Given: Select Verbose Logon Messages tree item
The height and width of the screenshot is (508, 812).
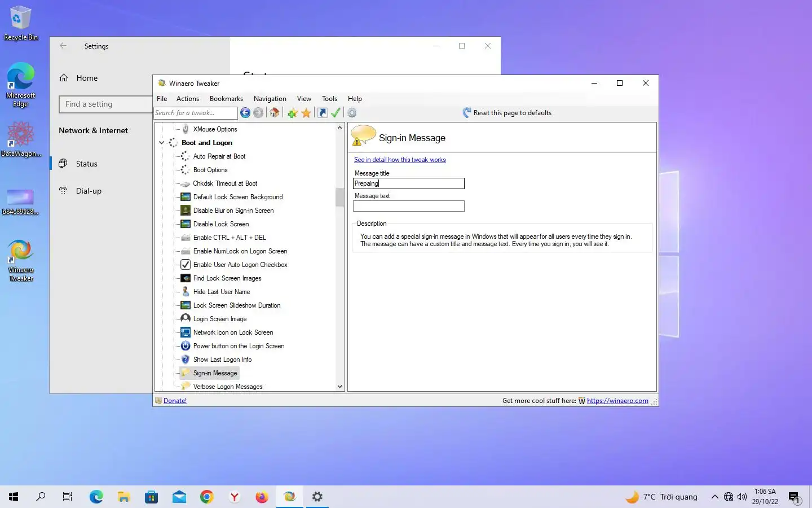Looking at the screenshot, I should [228, 387].
